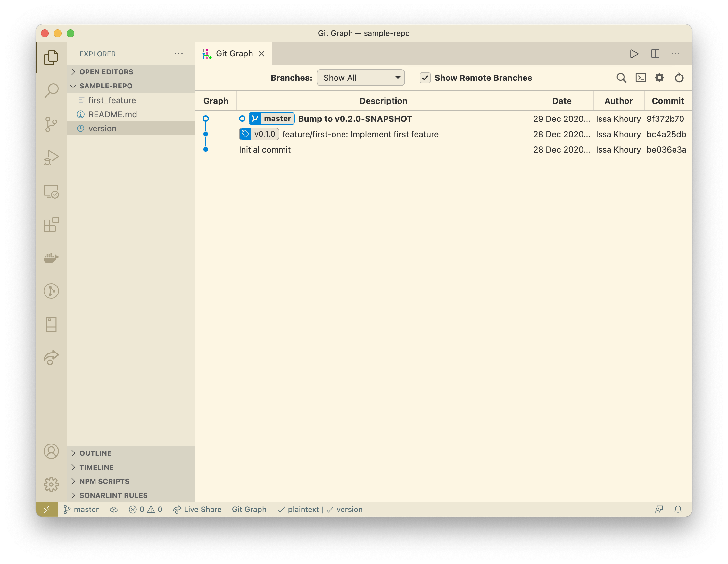Viewport: 728px width, 564px height.
Task: Click the Remote Explorer sidebar icon
Action: (x=51, y=192)
